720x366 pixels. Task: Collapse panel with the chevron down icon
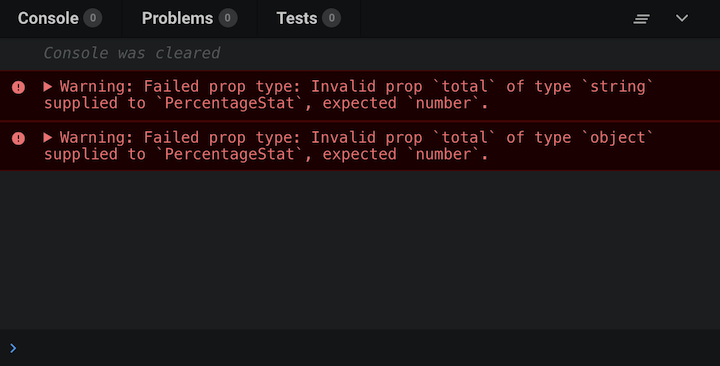[682, 18]
